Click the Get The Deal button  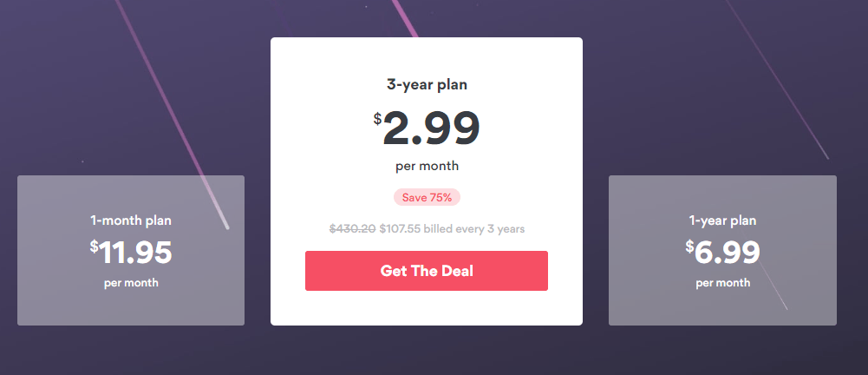(x=427, y=271)
